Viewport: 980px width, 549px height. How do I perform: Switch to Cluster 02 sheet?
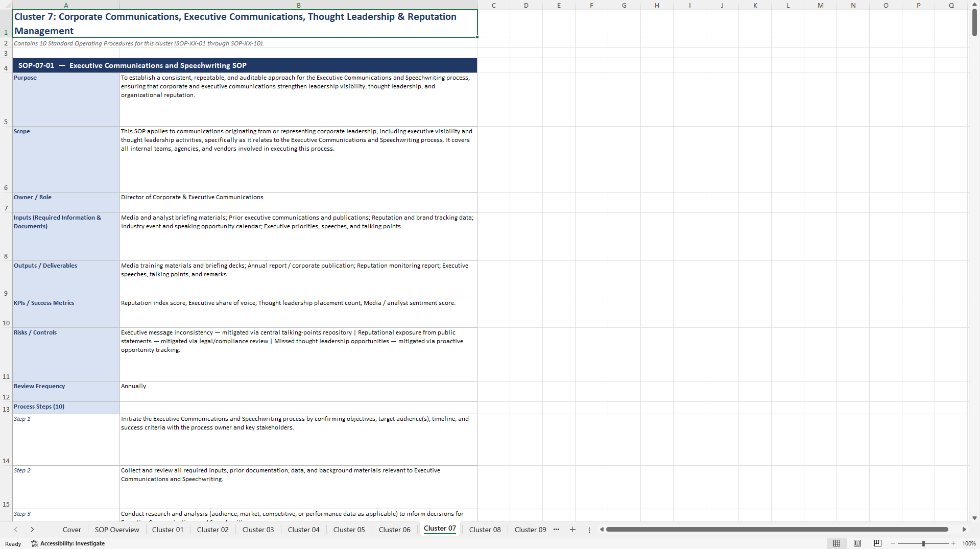pyautogui.click(x=213, y=530)
